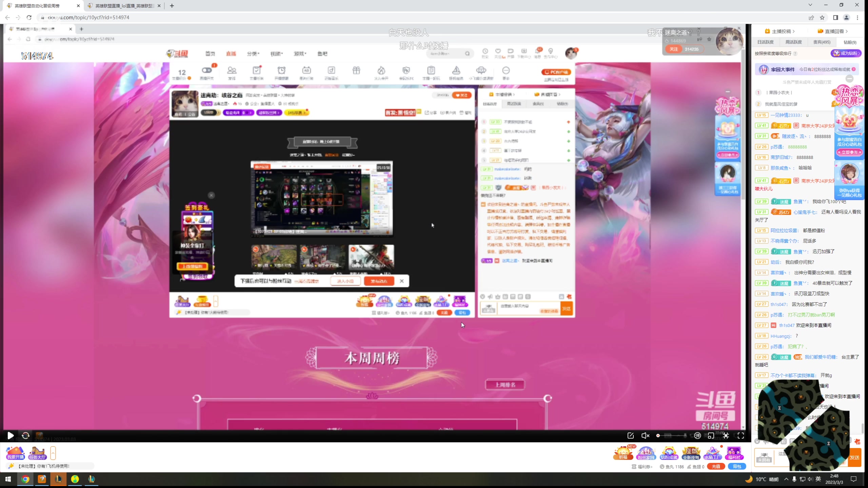Open the 祈福 gift icon
Screen dimensions: 868x488
pos(623,453)
